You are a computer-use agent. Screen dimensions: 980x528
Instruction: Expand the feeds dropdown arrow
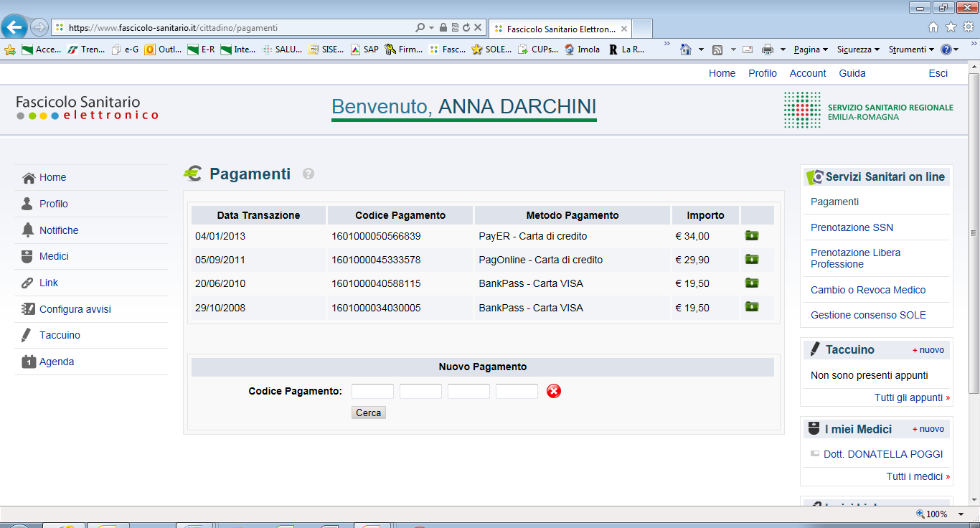coord(733,49)
